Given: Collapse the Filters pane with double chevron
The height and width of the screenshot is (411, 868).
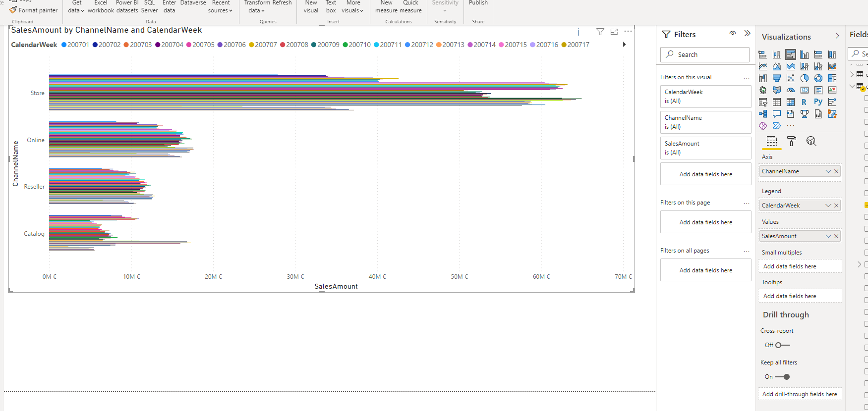Looking at the screenshot, I should 747,33.
